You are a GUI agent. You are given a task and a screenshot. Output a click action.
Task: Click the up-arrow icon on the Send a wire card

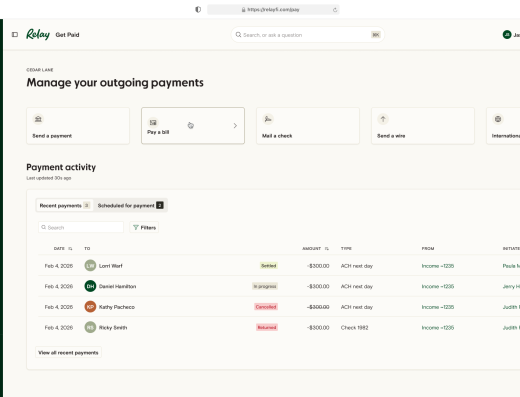pos(383,119)
